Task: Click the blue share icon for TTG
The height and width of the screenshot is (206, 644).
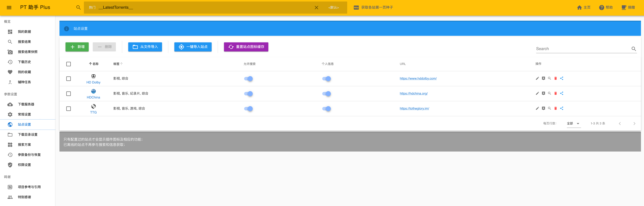Action: (x=561, y=108)
